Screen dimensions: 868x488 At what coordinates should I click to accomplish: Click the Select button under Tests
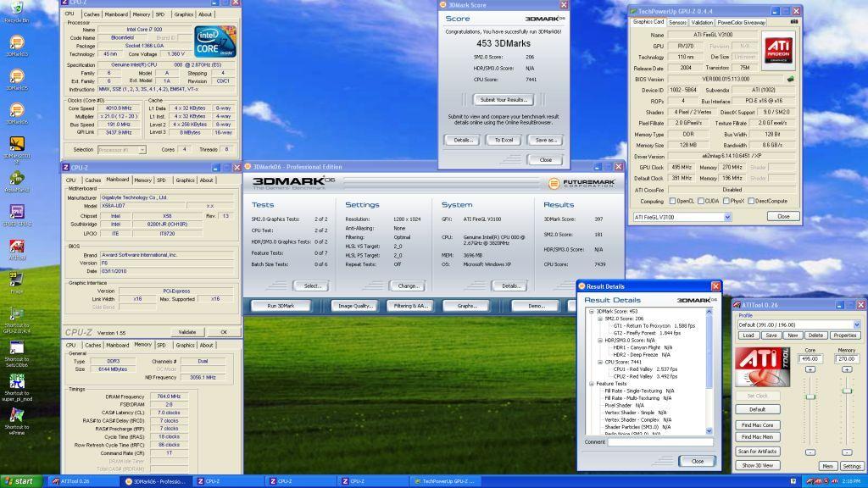[312, 286]
